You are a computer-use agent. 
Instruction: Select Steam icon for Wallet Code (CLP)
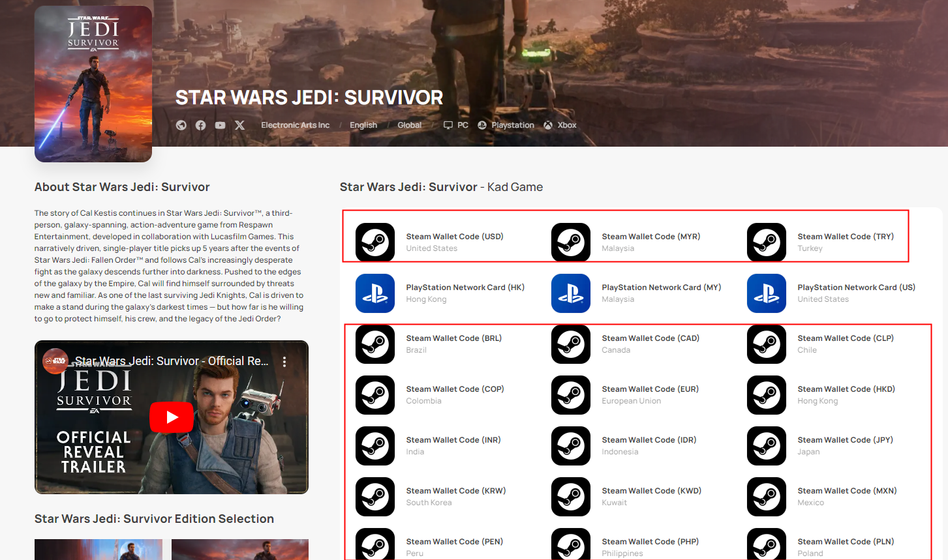point(767,344)
